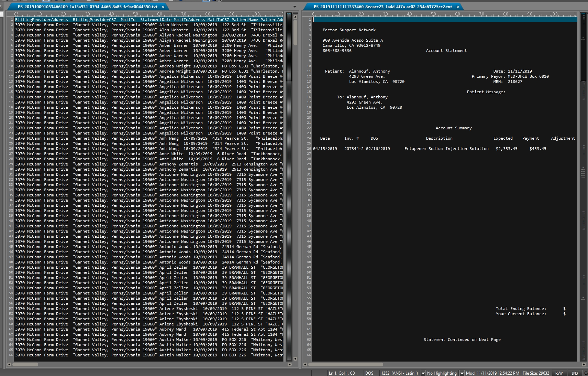This screenshot has height=376, width=588.
Task: Click 'Patient Message:' label
Action: coord(486,92)
